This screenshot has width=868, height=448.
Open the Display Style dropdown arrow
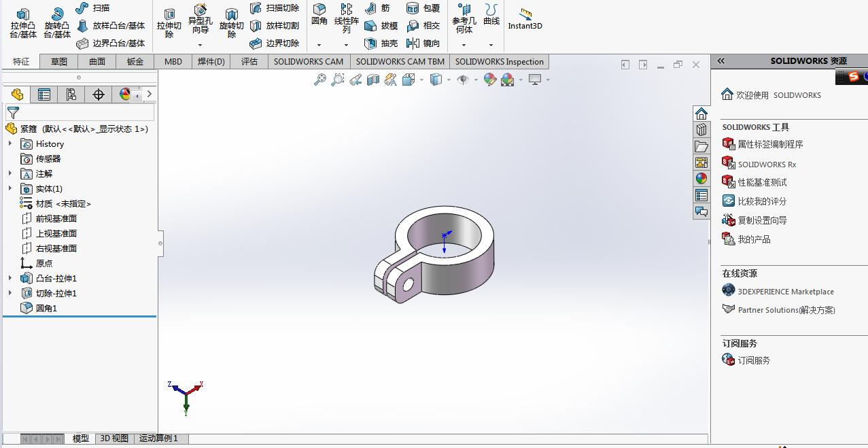click(449, 80)
